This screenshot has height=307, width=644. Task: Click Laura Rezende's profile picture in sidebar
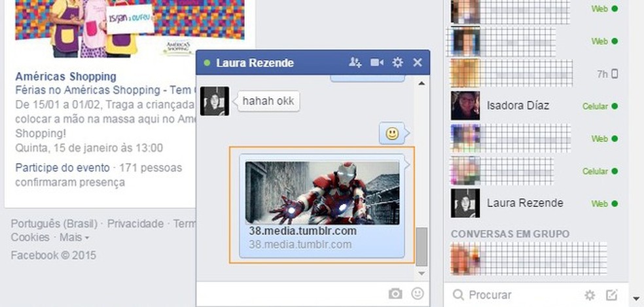pyautogui.click(x=465, y=203)
